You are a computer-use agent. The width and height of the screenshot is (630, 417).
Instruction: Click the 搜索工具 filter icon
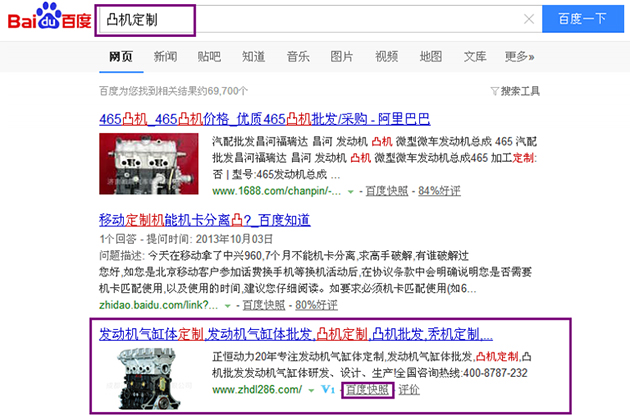tap(496, 91)
